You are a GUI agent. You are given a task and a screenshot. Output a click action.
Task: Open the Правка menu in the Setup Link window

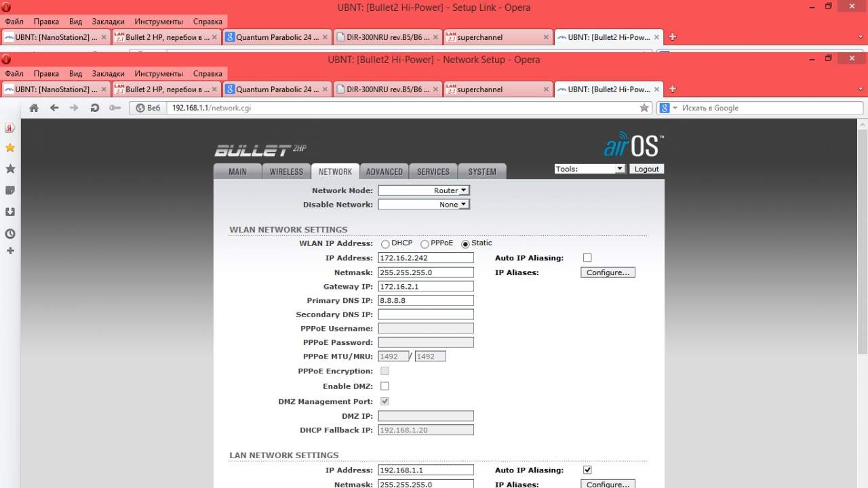46,22
